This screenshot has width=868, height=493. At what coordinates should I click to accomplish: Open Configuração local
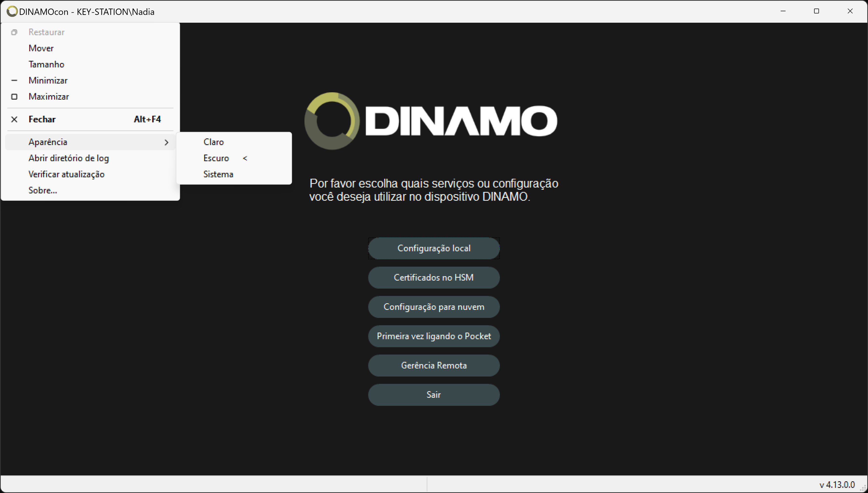(x=434, y=248)
